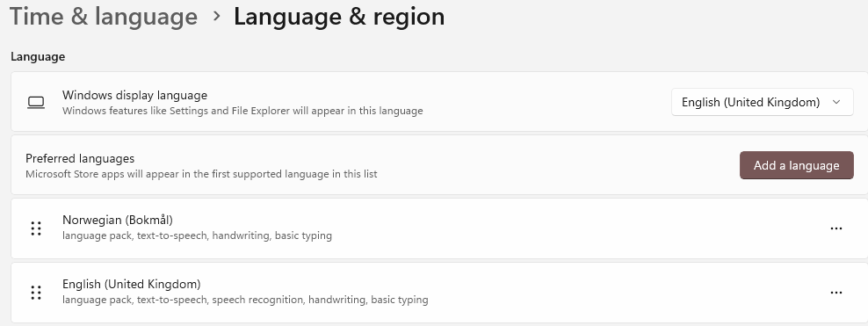Viewport: 868px width, 326px height.
Task: Click the laptop icon for Windows display language
Action: click(36, 103)
